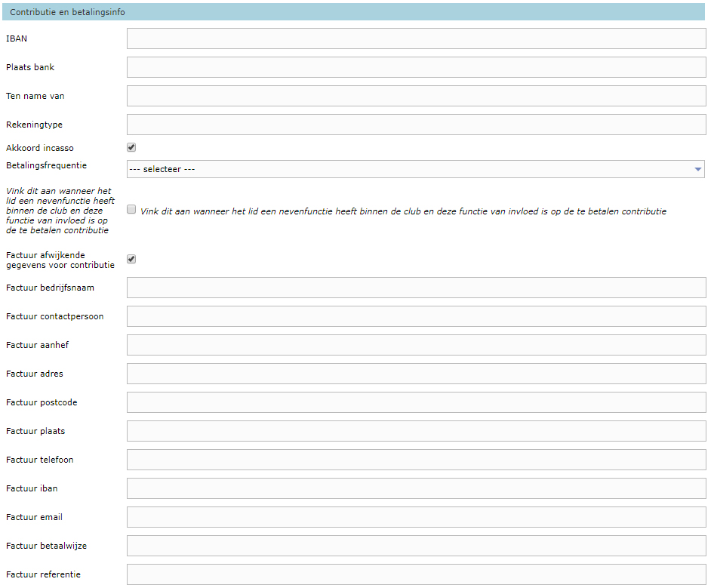The height and width of the screenshot is (588, 714).
Task: Open the Betalingsfrequentie dropdown
Action: (415, 169)
